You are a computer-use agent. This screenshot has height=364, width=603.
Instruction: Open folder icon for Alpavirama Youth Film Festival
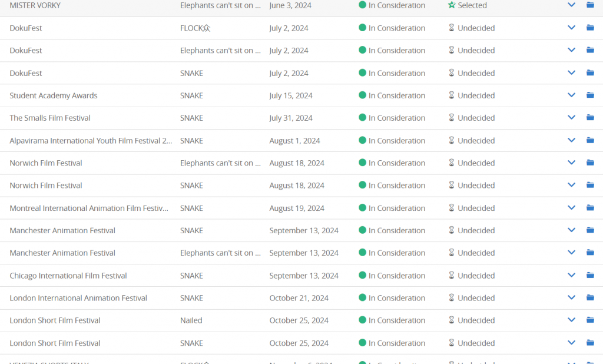click(590, 140)
